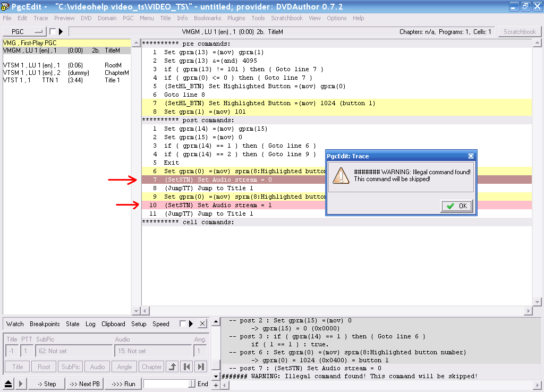Open the Plugins menu
This screenshot has height=392, width=544.
236,18
